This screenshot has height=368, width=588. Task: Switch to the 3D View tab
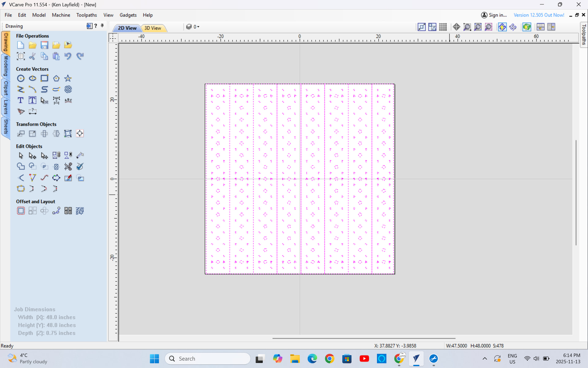point(153,28)
